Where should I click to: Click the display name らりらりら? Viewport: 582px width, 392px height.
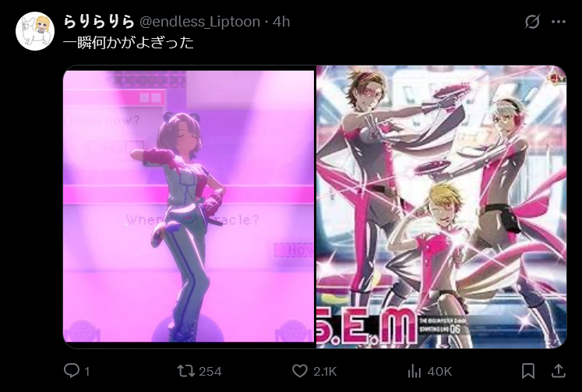(99, 22)
